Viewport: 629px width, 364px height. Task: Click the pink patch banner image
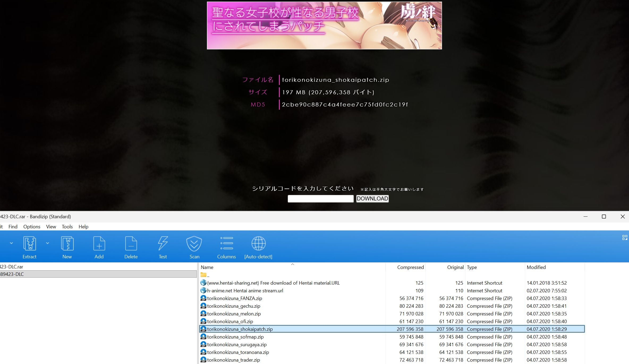[x=324, y=25]
